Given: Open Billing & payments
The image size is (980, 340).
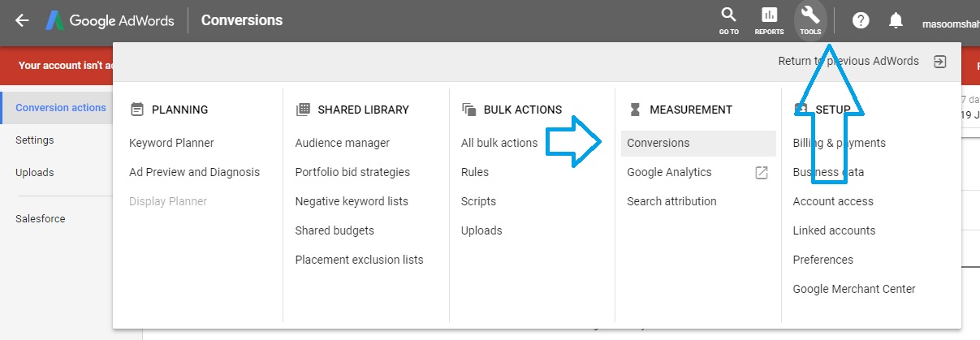Looking at the screenshot, I should [839, 143].
